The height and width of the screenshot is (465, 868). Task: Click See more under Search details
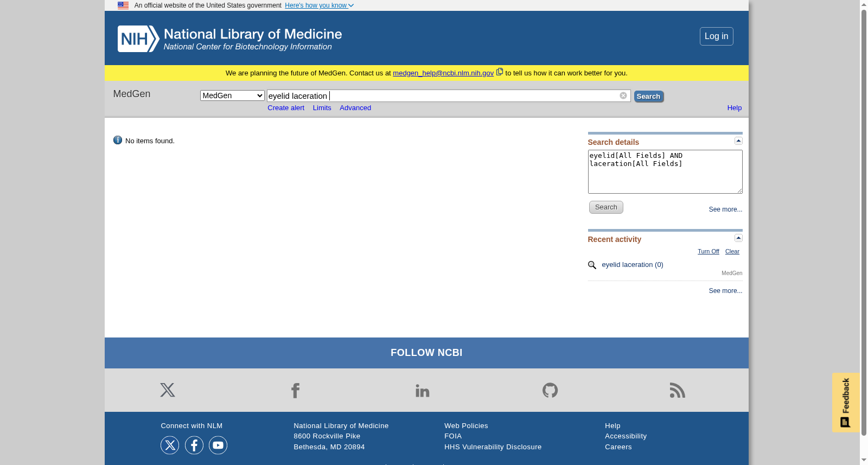pos(725,209)
